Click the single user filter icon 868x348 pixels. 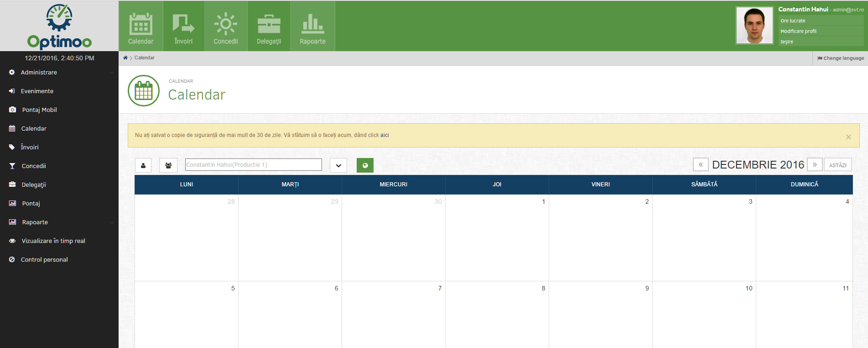[x=143, y=165]
